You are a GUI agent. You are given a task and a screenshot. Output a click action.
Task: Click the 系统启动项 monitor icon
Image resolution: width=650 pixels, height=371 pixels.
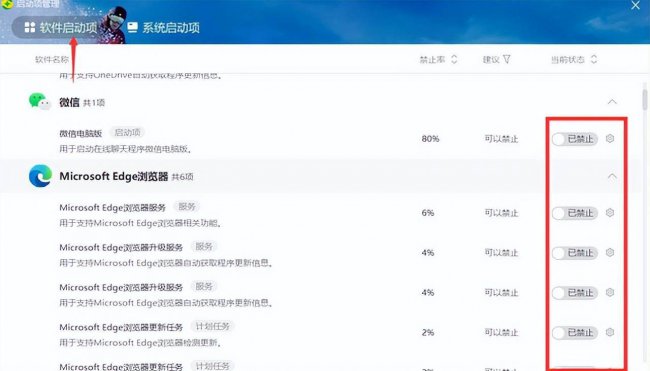(133, 27)
